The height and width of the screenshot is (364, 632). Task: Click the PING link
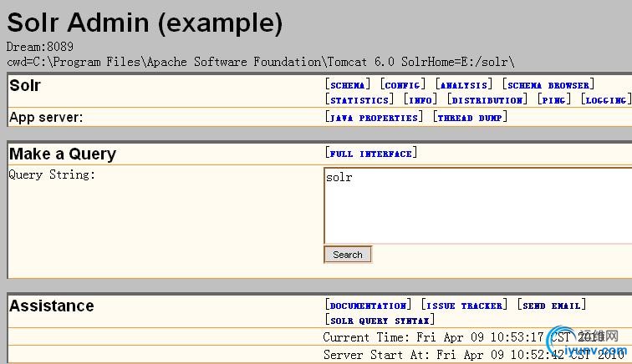click(x=553, y=100)
